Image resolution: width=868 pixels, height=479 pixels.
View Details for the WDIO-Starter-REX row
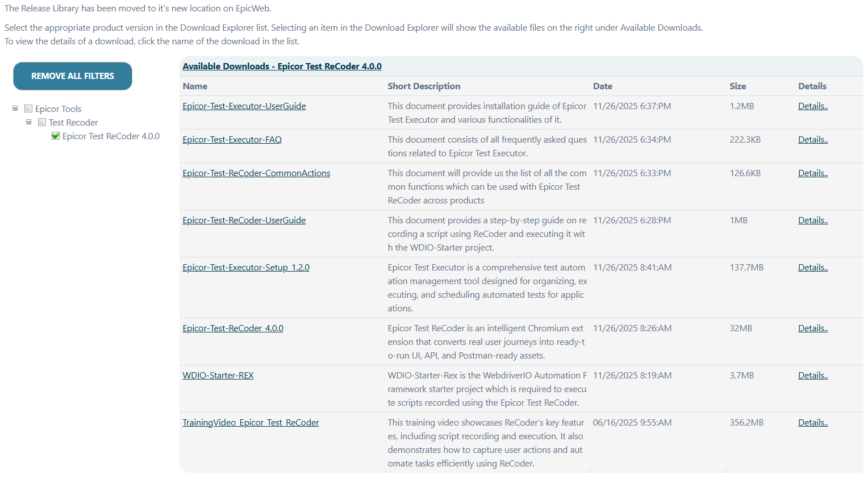pos(812,376)
